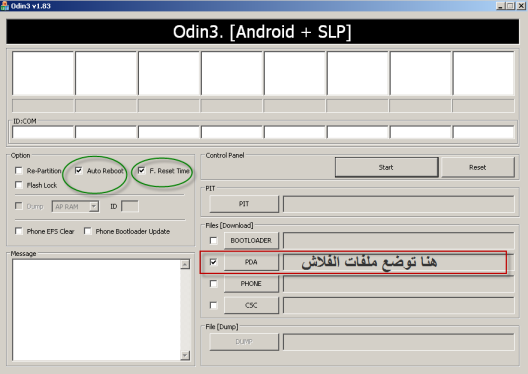528x374 pixels.
Task: Open the AP RAM dropdown
Action: 94,206
